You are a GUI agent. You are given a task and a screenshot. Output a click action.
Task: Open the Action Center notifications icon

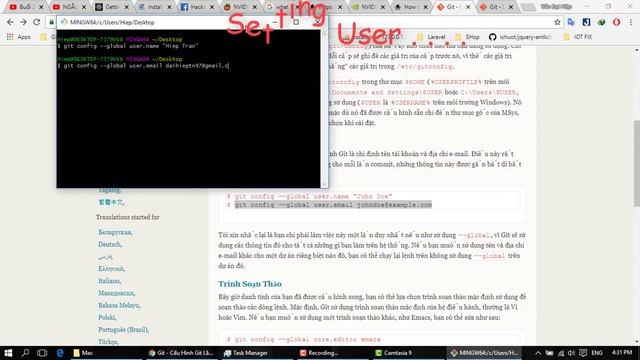click(x=583, y=353)
